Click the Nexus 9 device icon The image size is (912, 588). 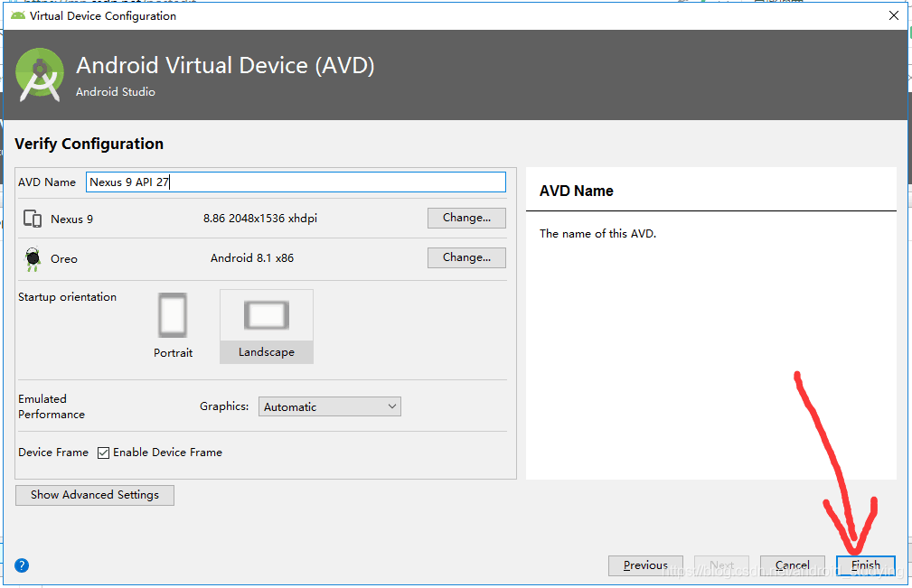point(32,219)
